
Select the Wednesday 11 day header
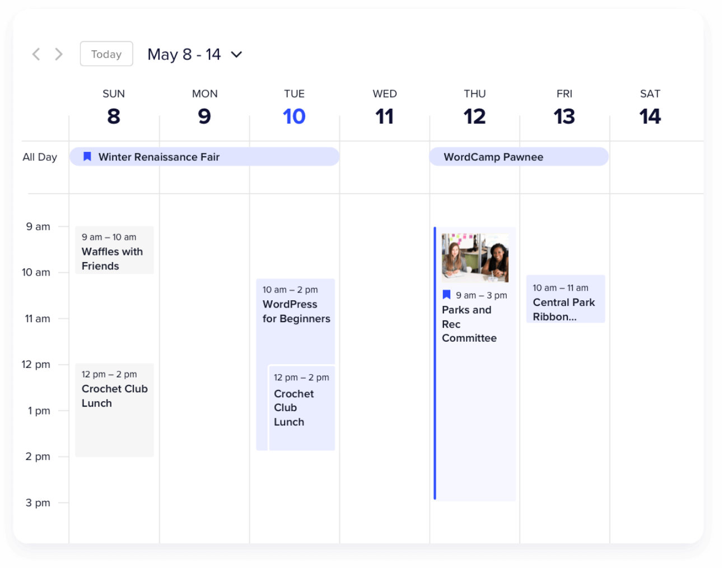[385, 117]
